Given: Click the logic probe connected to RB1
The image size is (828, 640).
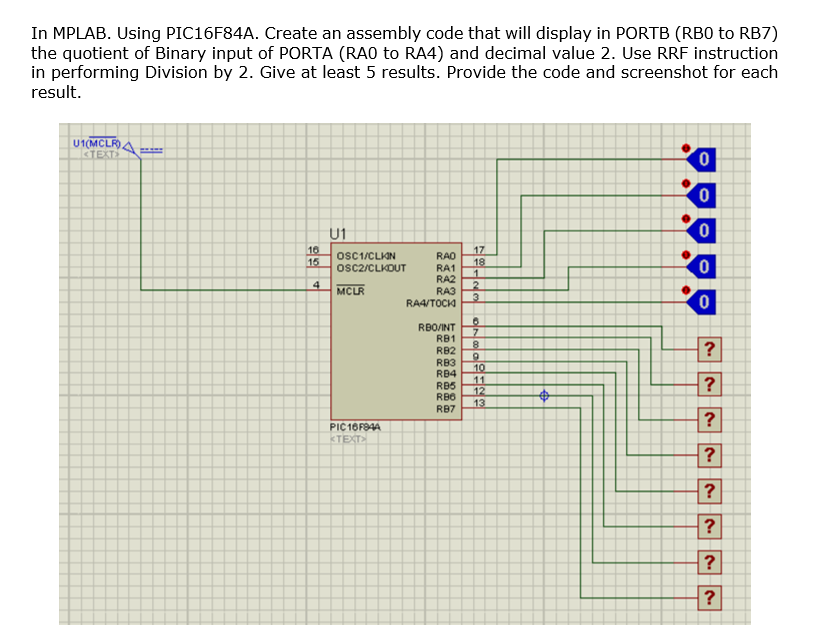Looking at the screenshot, I should 709,384.
